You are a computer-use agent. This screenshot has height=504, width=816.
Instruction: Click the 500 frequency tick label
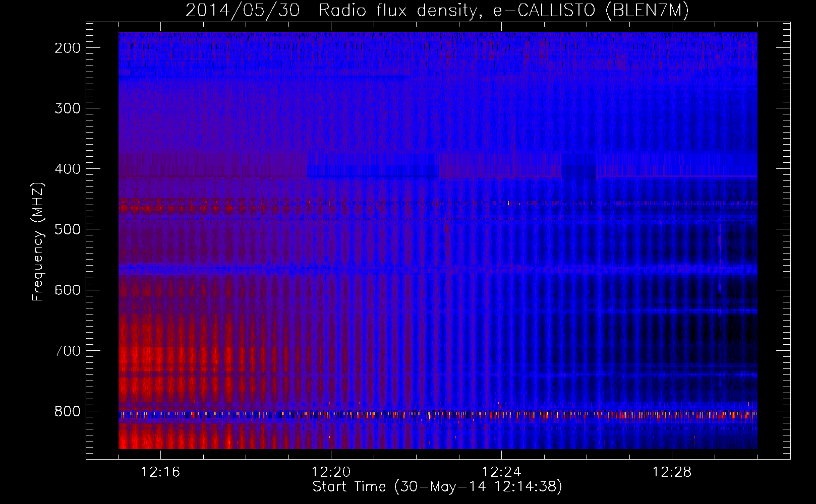click(x=68, y=229)
